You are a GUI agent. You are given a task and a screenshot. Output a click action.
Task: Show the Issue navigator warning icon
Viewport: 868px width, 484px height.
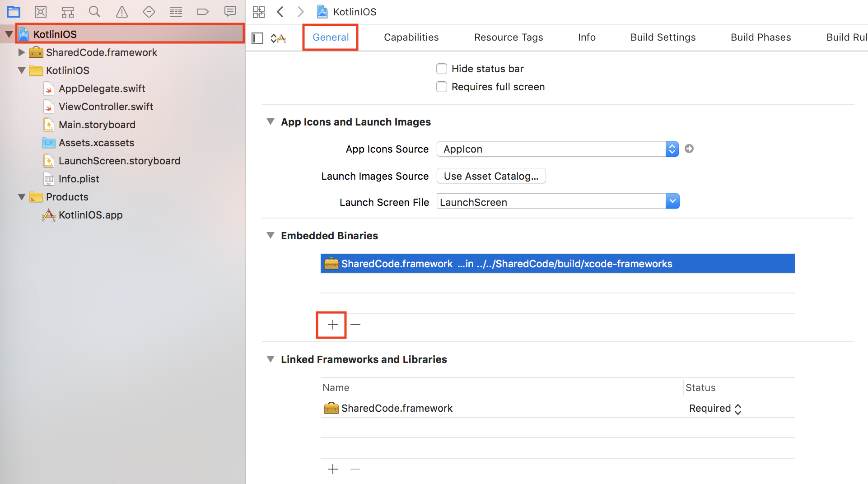tap(122, 12)
